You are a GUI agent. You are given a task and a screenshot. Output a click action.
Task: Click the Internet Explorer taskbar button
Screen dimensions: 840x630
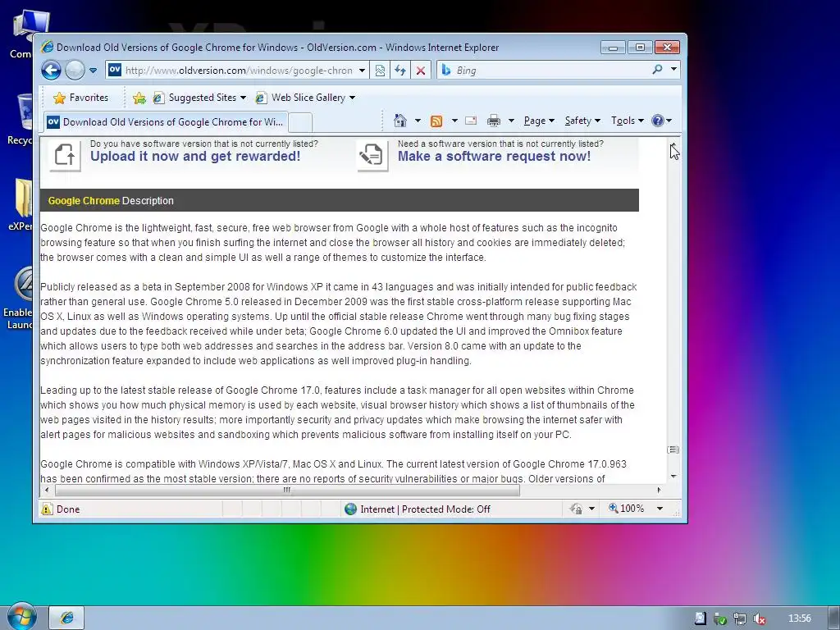pyautogui.click(x=67, y=618)
